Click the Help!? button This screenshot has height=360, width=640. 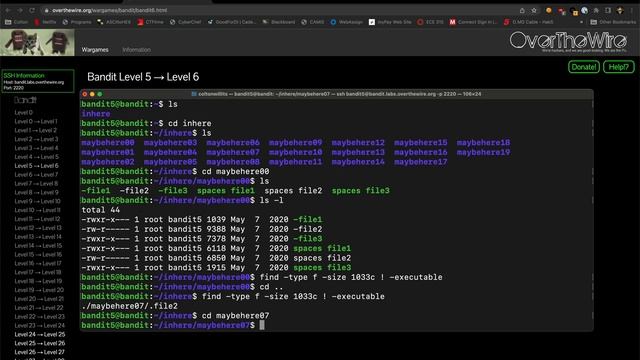pyautogui.click(x=619, y=67)
